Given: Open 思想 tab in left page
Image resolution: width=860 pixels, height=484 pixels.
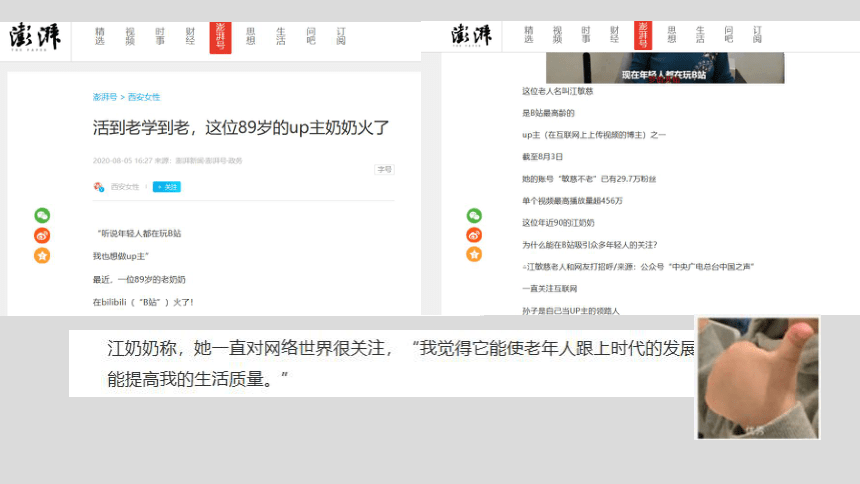Looking at the screenshot, I should [x=251, y=36].
